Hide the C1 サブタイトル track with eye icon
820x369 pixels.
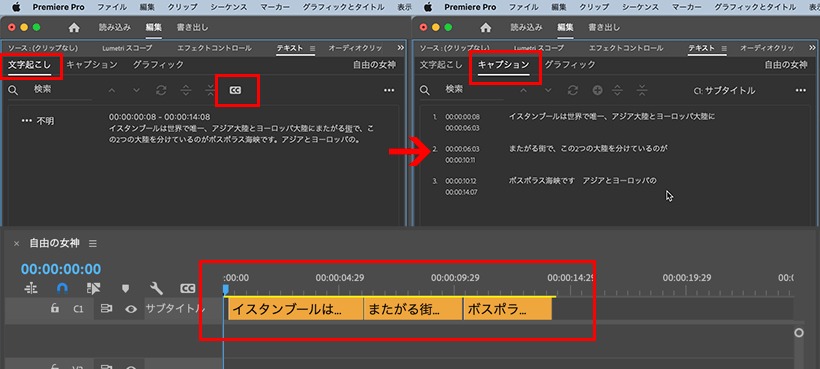pos(131,309)
